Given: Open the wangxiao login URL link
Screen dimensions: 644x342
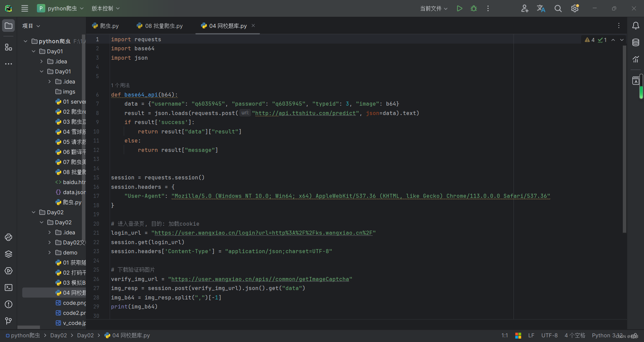Looking at the screenshot, I should pos(263,233).
